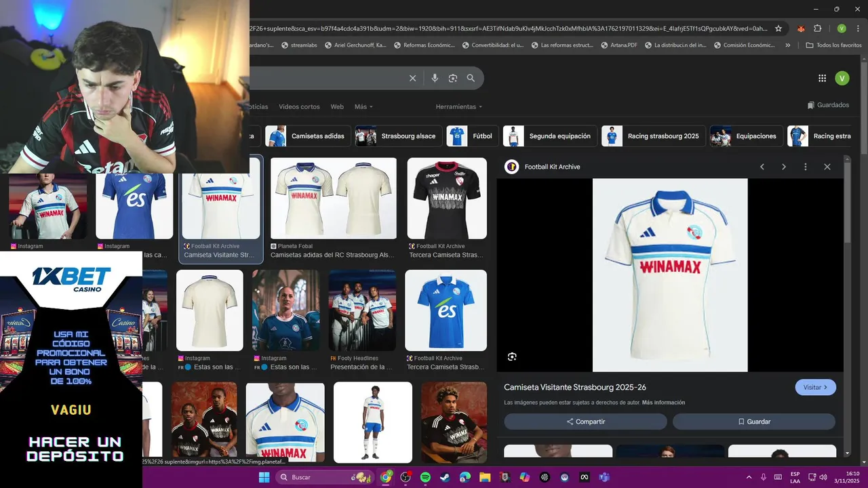Screen dimensions: 868x488
Task: Open the Chrome profile avatar in toolbar
Action: [842, 28]
